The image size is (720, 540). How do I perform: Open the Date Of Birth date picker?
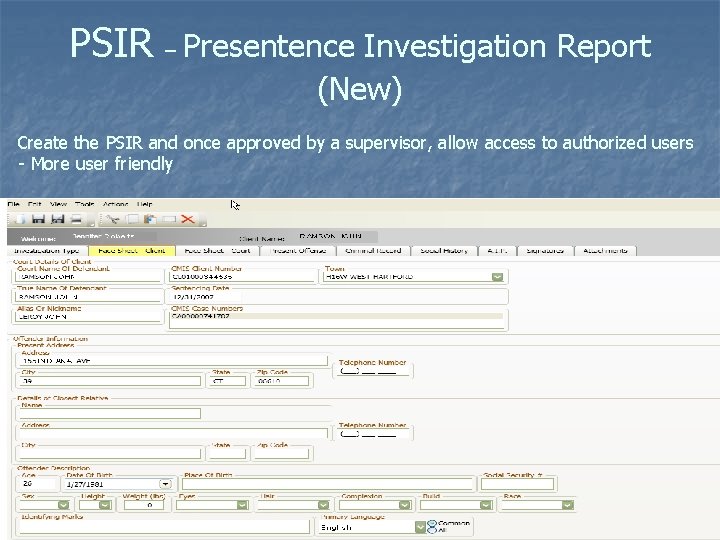click(165, 484)
